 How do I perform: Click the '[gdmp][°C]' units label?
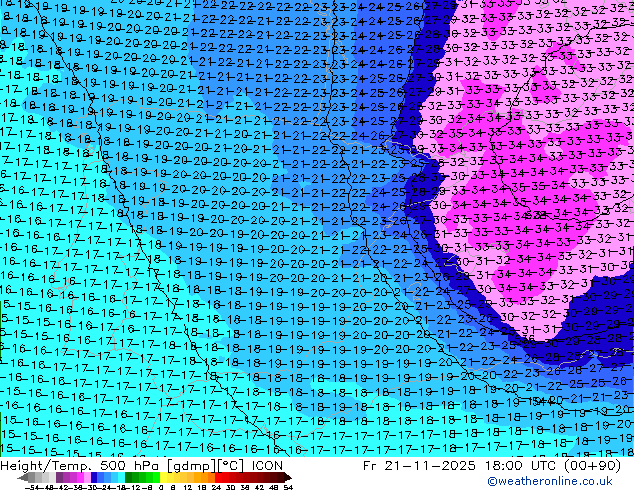(x=205, y=466)
